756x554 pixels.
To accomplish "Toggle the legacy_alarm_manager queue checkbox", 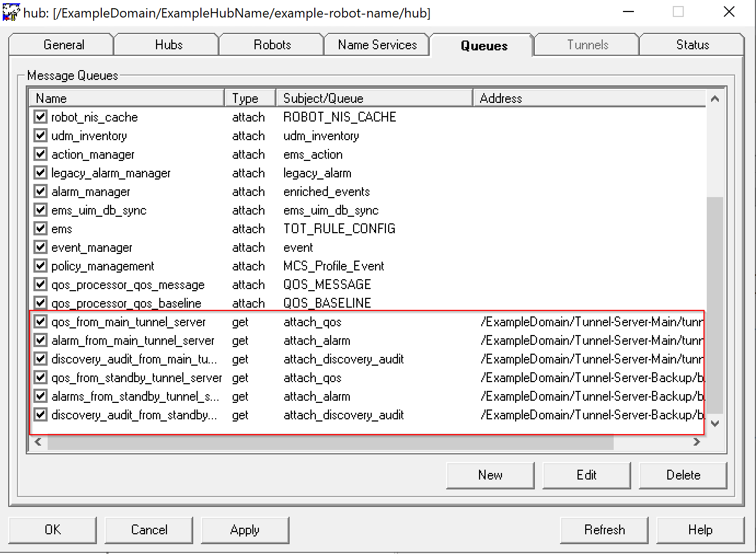I will pos(41,172).
